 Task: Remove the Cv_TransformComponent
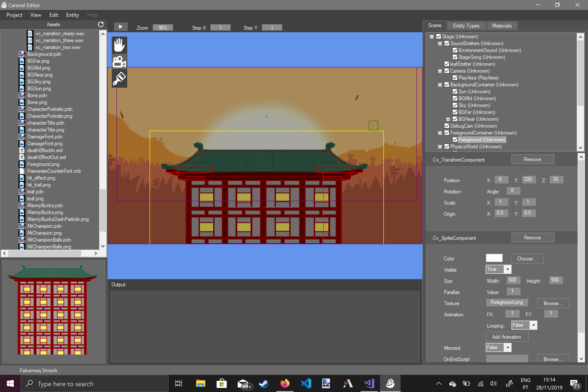tap(533, 159)
